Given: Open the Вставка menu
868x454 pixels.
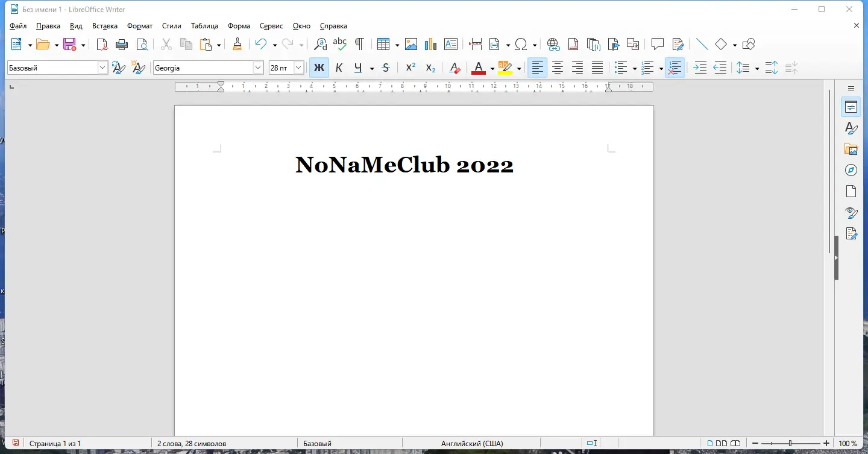Looking at the screenshot, I should click(105, 26).
